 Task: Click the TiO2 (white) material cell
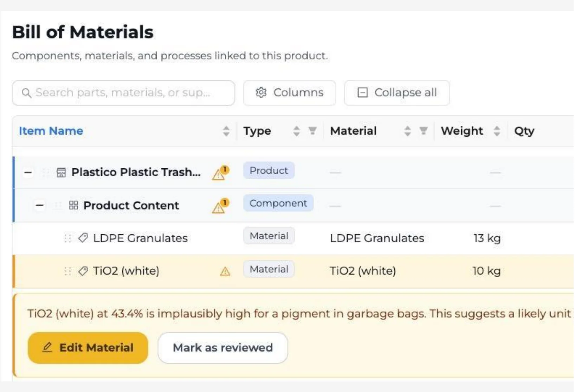(363, 271)
